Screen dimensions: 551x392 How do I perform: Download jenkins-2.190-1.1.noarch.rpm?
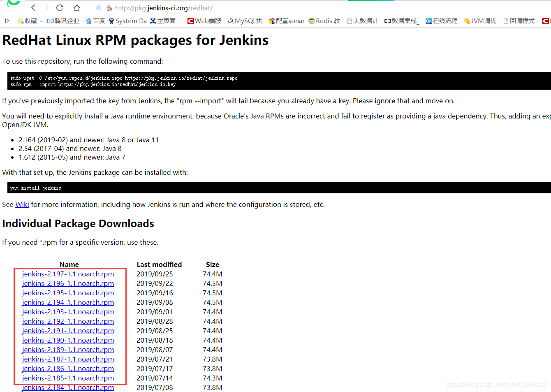tap(68, 340)
